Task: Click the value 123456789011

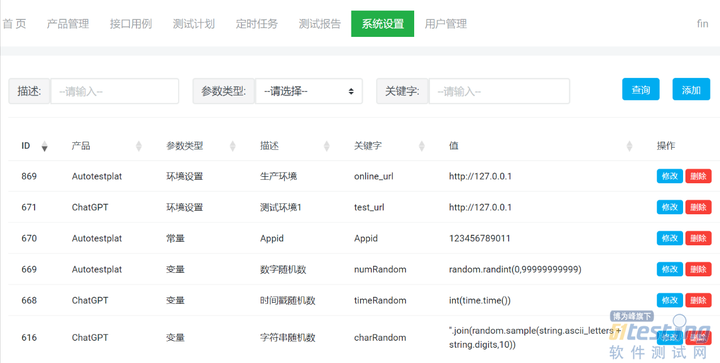Action: 479,238
